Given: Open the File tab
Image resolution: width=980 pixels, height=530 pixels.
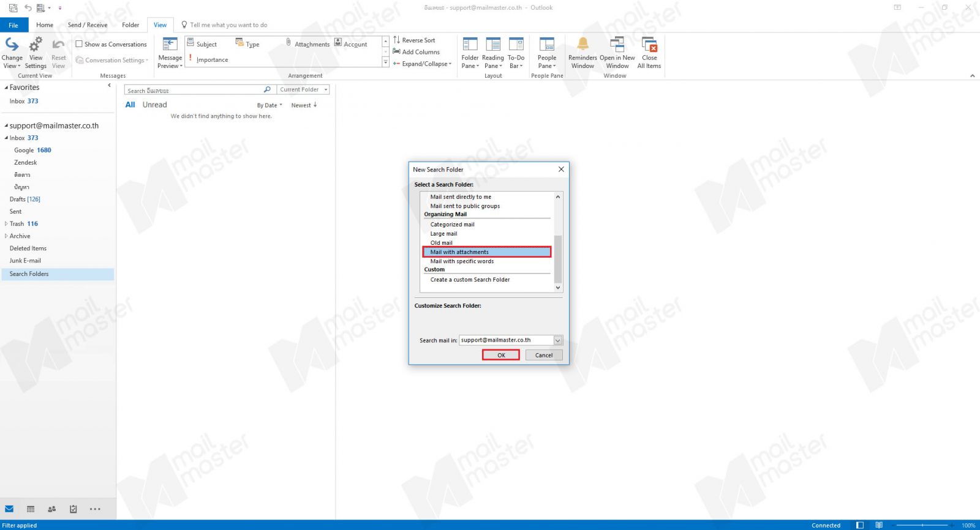Looking at the screenshot, I should (x=13, y=25).
